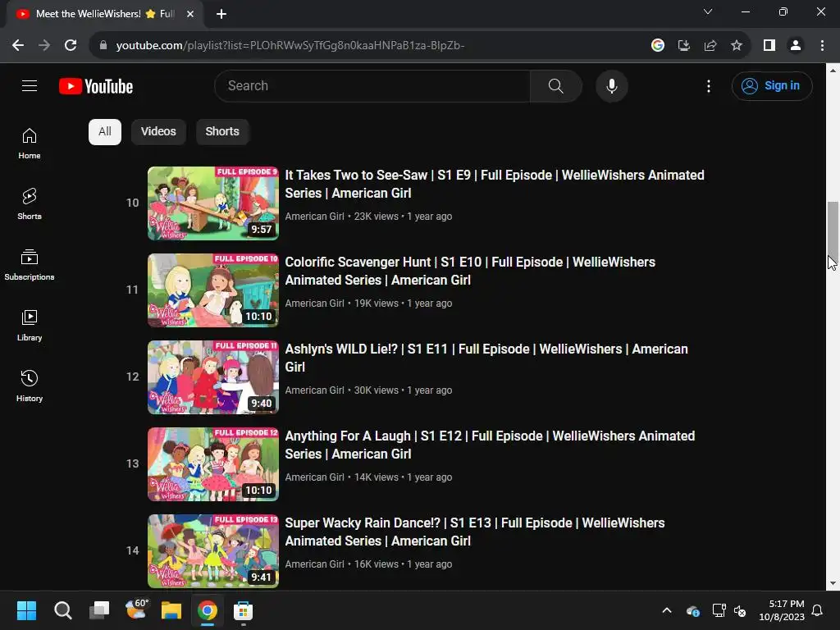Image resolution: width=840 pixels, height=630 pixels.
Task: Click taskbar clock showing 5:17 PM
Action: click(x=782, y=610)
